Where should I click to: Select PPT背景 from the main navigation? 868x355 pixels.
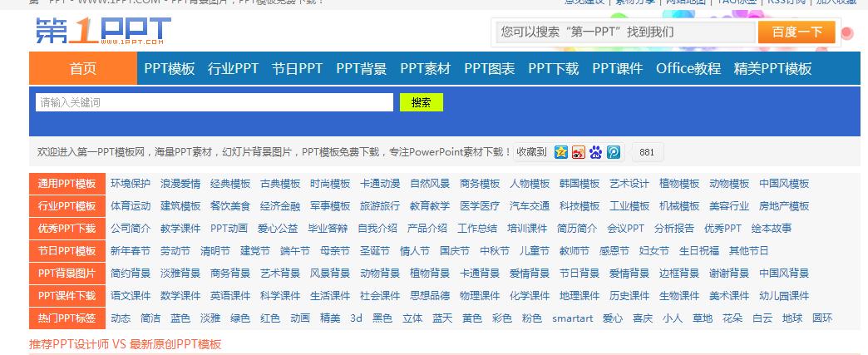coord(362,69)
